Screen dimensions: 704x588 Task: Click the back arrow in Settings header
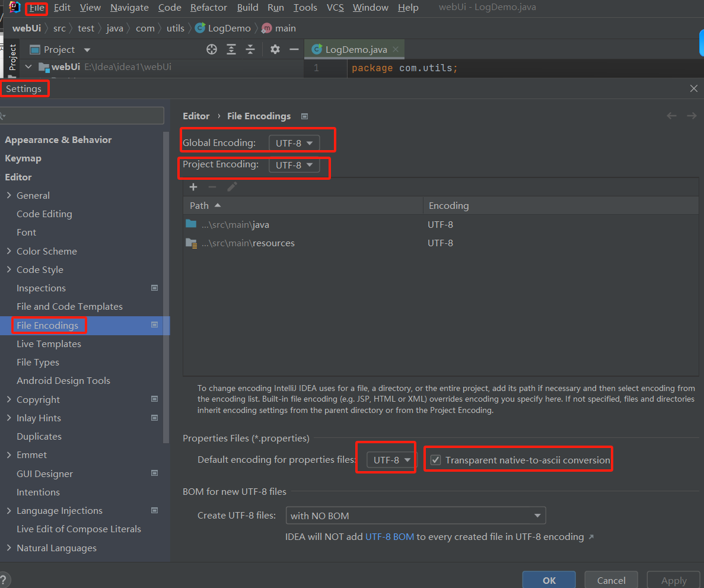(x=671, y=116)
